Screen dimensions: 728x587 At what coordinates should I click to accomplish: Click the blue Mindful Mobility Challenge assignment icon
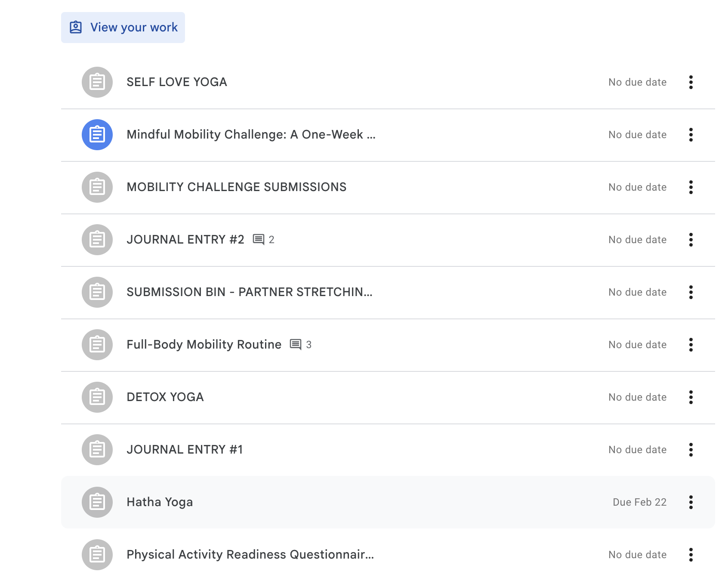(x=97, y=135)
